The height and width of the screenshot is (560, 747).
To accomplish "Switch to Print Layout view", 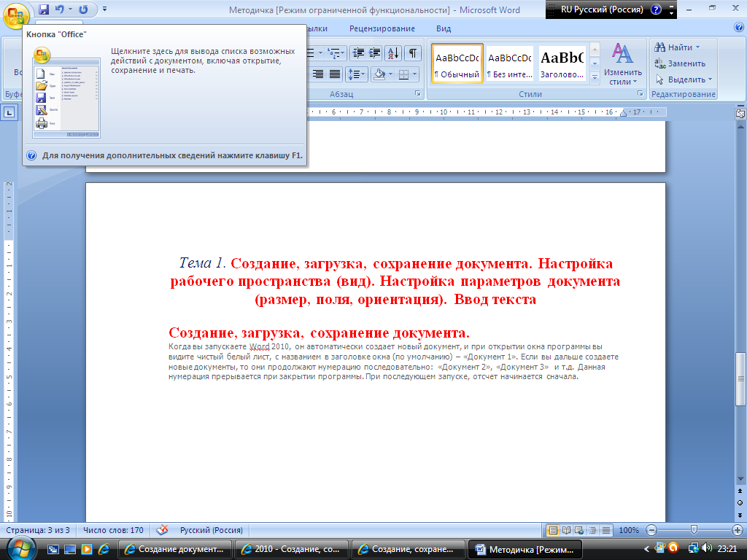I will click(553, 530).
